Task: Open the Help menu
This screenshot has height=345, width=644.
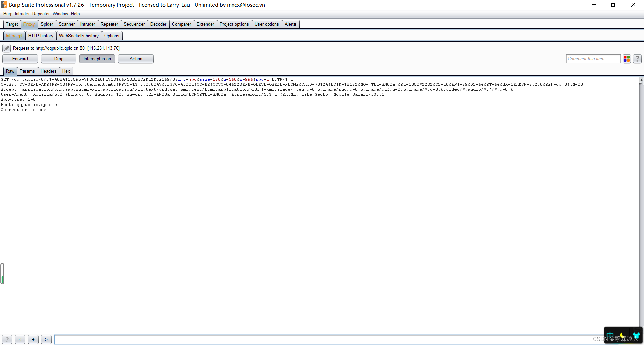Action: 75,14
